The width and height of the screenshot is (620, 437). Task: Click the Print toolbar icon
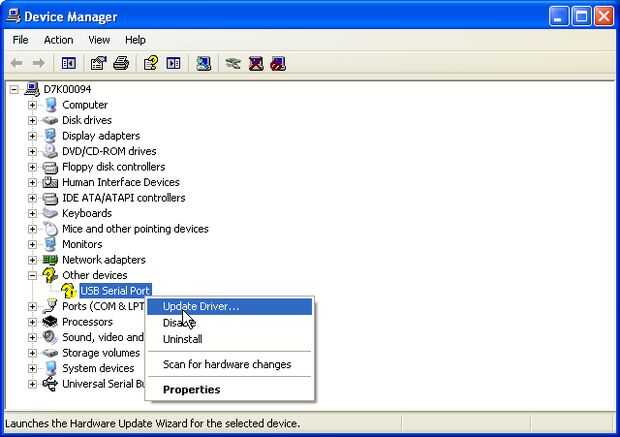[x=121, y=63]
